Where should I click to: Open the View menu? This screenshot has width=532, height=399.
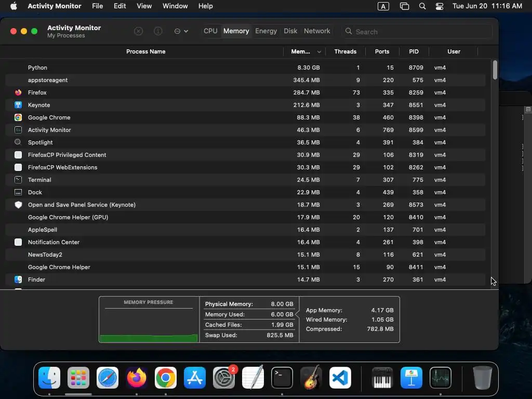144,6
